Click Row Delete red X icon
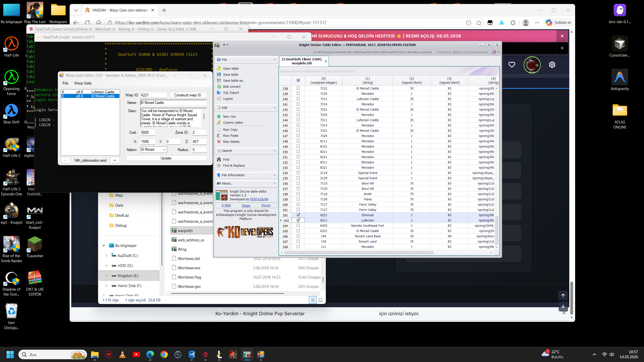This screenshot has width=644, height=362. (219, 142)
